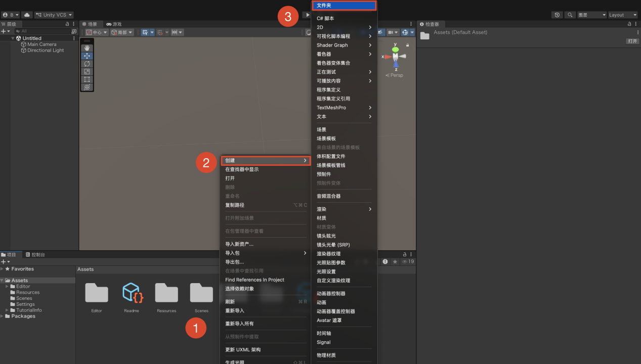Screen dimensions: 641x364
Task: Switch to the 控制台 console tab
Action: tap(35, 254)
